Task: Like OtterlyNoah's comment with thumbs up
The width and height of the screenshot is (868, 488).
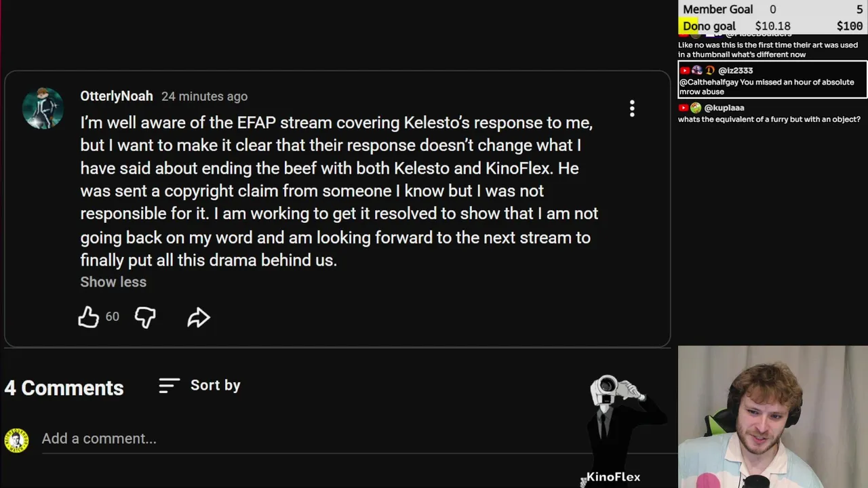Action: [x=88, y=317]
